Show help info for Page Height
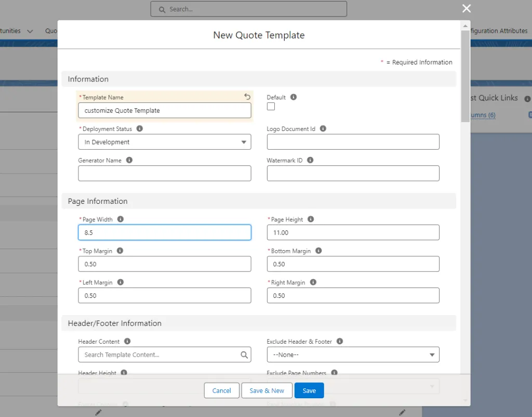532x417 pixels. click(x=311, y=219)
